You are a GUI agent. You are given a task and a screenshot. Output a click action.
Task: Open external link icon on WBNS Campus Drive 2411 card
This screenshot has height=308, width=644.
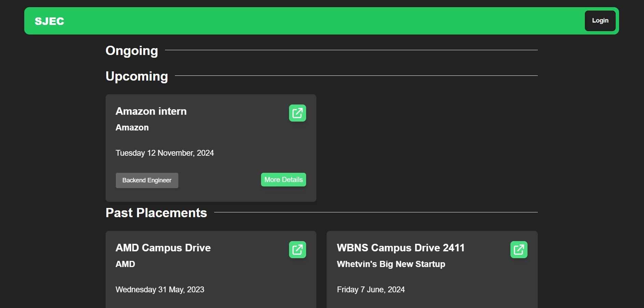coord(519,250)
